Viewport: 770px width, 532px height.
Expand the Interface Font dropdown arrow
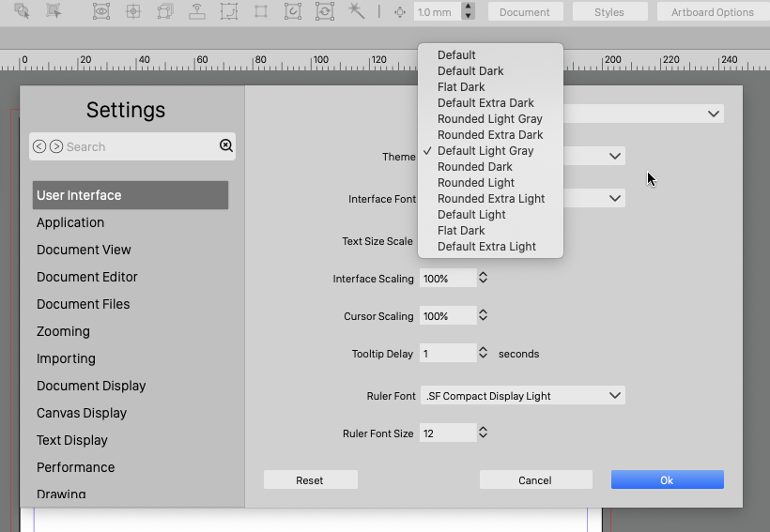coord(615,198)
